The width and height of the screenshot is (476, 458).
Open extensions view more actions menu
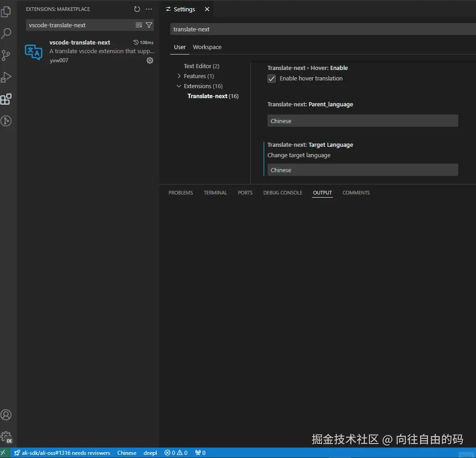(149, 9)
